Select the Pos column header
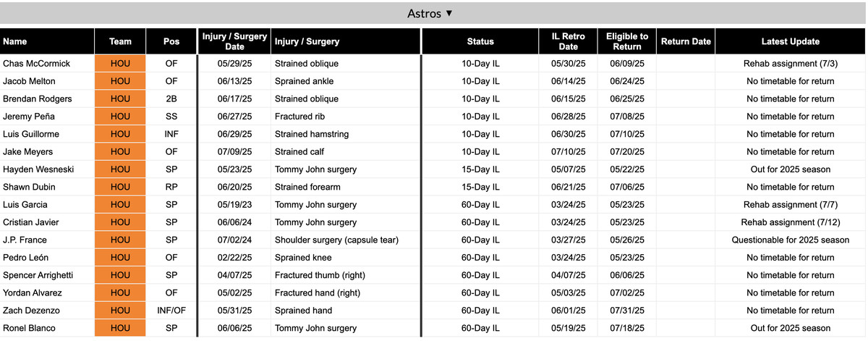 (x=171, y=41)
